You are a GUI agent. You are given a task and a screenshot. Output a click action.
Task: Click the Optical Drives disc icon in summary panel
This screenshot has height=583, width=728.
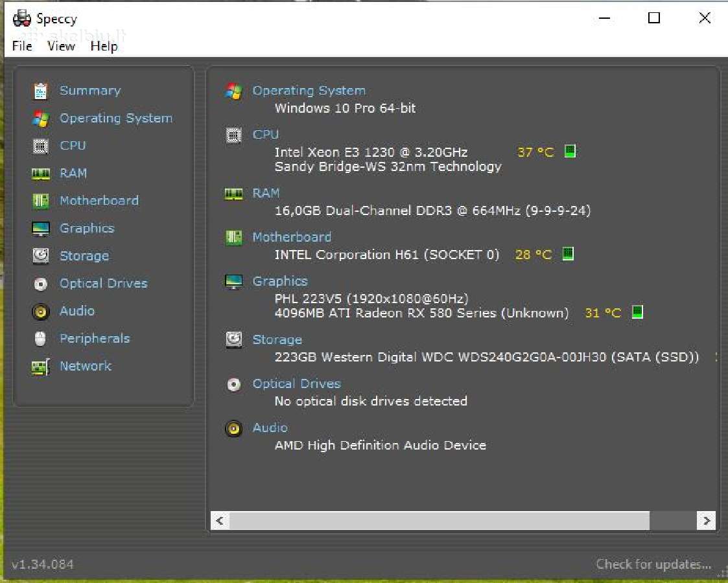[233, 385]
